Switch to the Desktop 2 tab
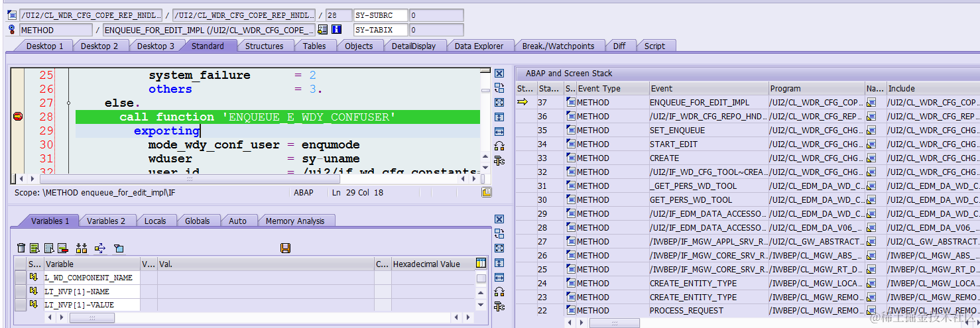 pyautogui.click(x=99, y=46)
